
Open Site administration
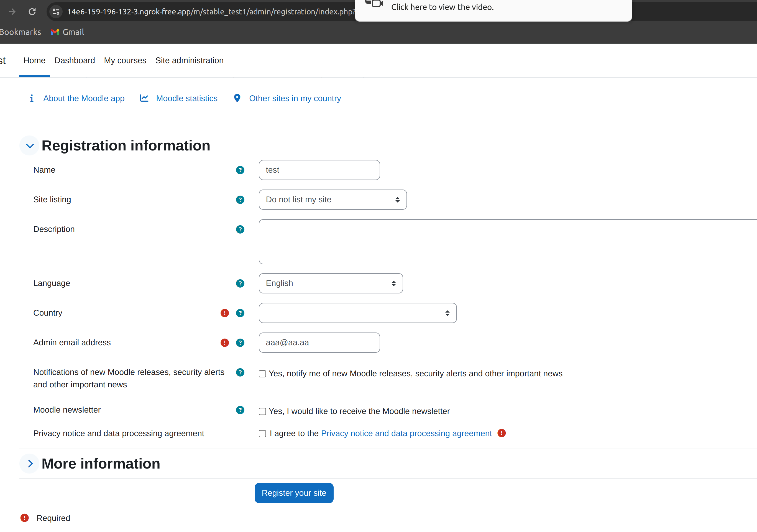coord(189,61)
